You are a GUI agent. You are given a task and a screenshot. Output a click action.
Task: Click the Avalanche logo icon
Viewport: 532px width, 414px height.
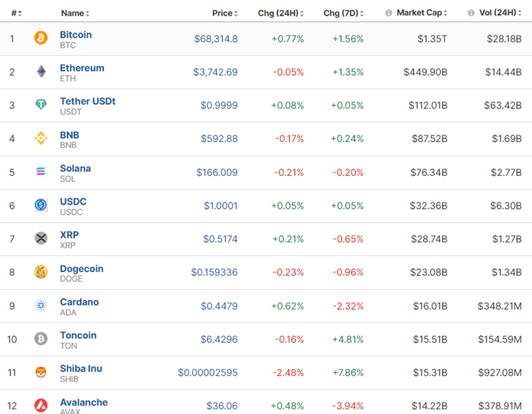point(41,405)
